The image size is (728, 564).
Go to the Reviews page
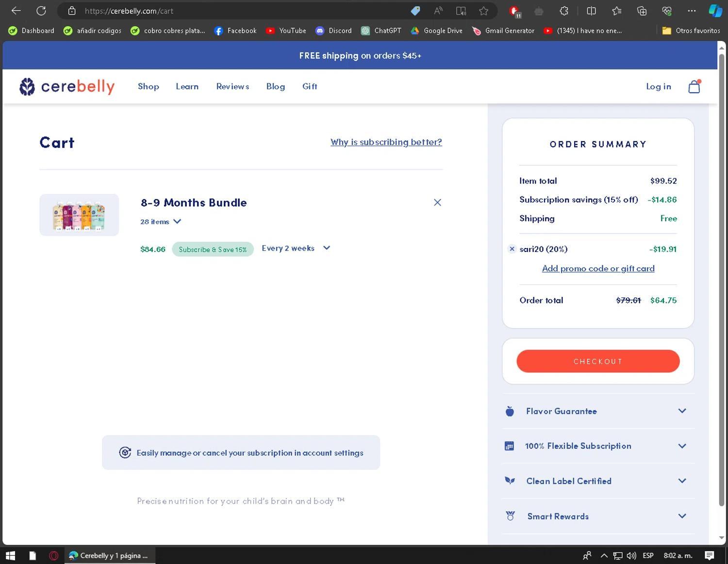click(x=232, y=86)
